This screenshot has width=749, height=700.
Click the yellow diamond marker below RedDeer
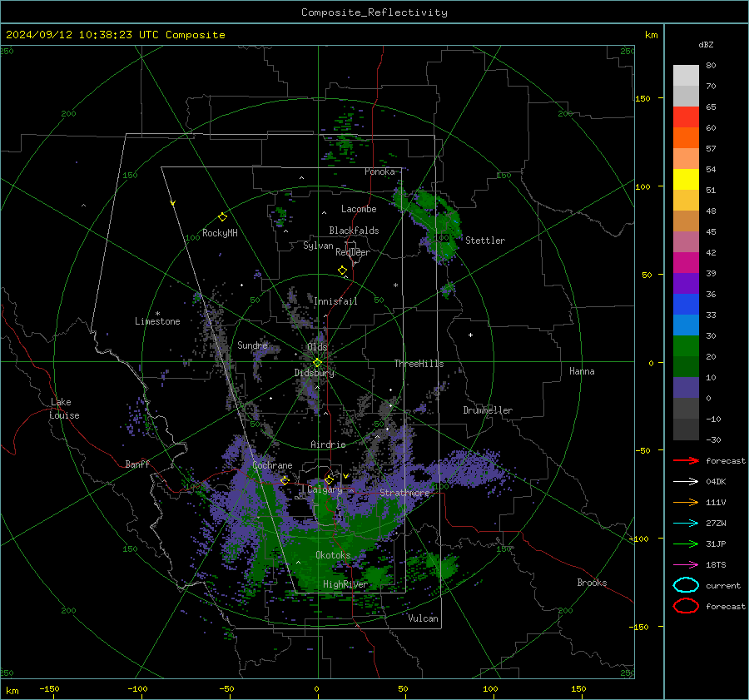342,271
